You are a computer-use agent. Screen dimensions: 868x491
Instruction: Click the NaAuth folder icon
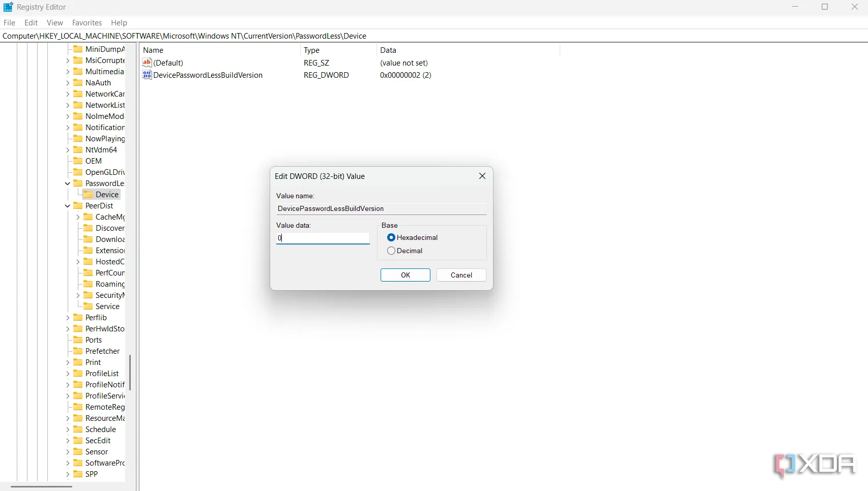[78, 83]
